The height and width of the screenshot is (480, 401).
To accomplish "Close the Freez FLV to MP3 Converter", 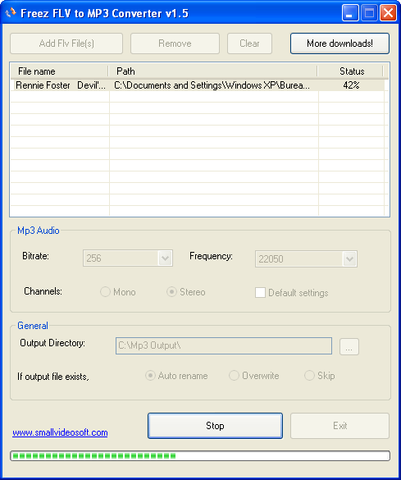I will (388, 13).
